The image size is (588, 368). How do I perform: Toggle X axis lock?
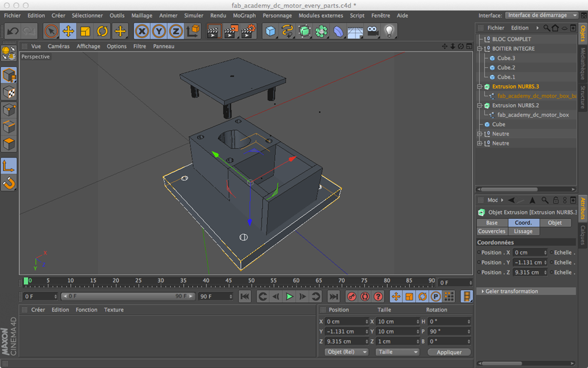142,31
